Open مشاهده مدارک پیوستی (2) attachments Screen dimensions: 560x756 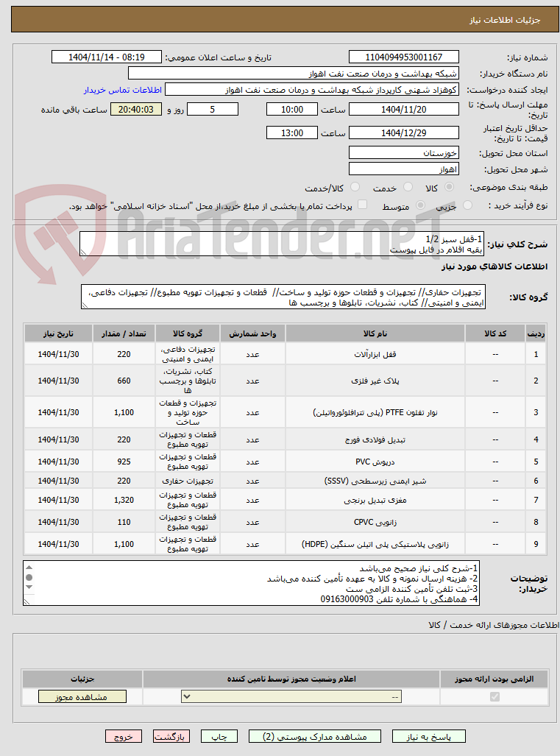(315, 736)
